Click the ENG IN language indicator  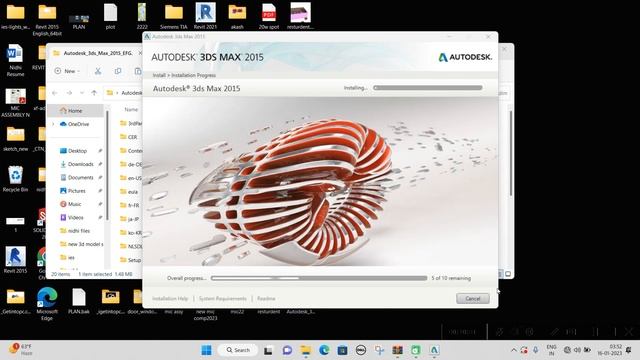551,350
